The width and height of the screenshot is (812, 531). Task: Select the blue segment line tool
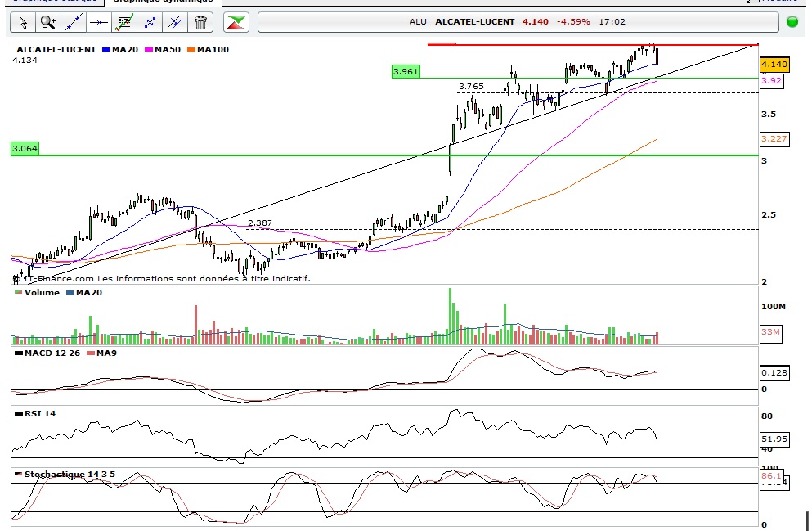pos(150,22)
